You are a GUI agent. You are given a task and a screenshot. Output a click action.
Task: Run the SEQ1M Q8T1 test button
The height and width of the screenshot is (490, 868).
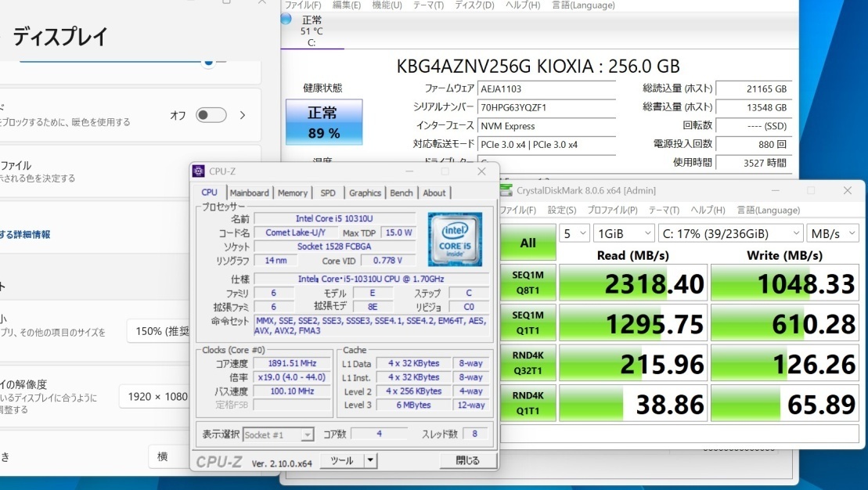(x=528, y=283)
